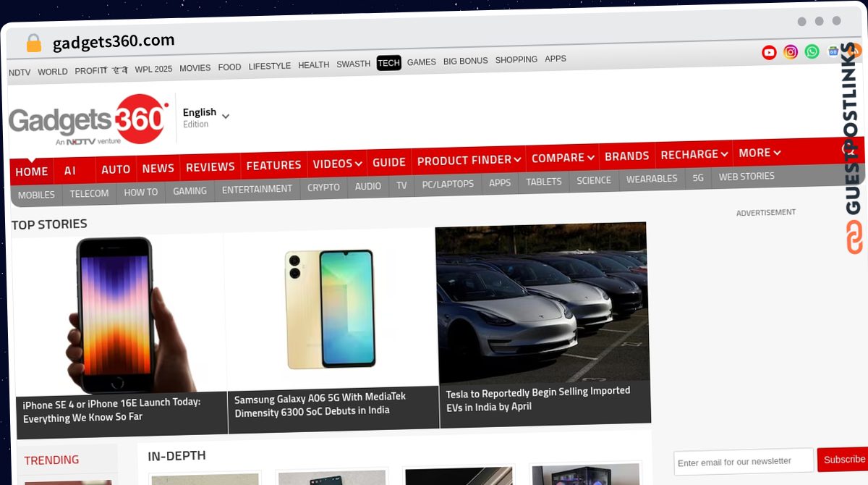Select Gaming in the sub-navigation
The width and height of the screenshot is (868, 485).
click(x=190, y=191)
